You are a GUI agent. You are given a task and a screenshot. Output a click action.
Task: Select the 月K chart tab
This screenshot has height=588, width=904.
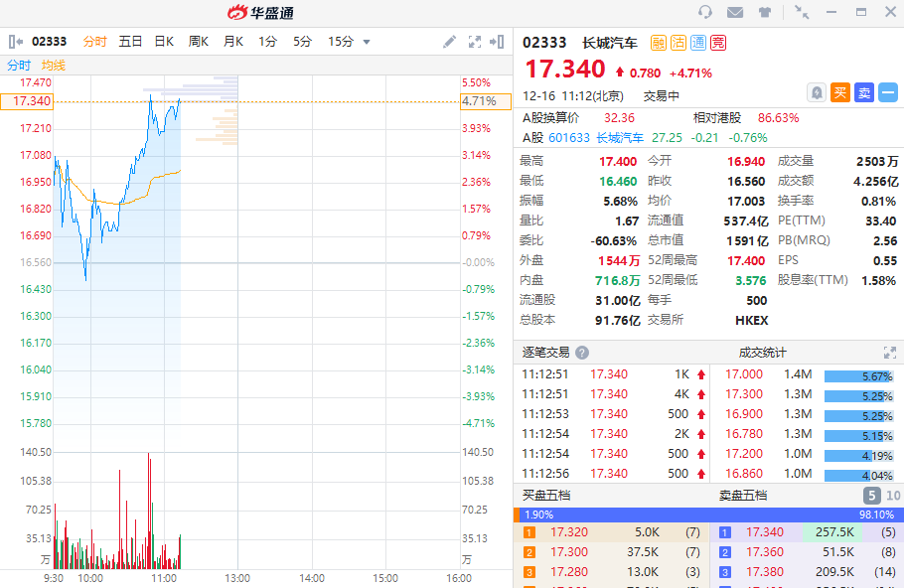pyautogui.click(x=233, y=42)
